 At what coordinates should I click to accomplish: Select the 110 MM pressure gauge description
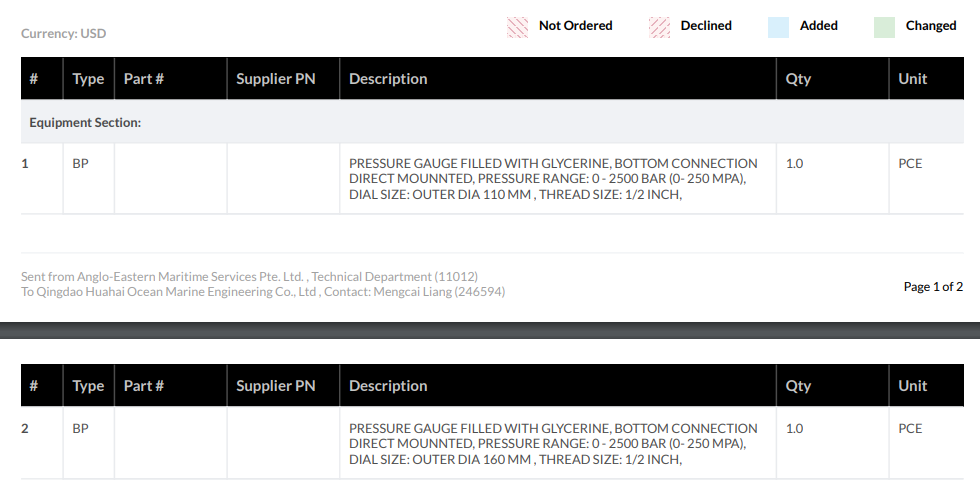pos(553,179)
